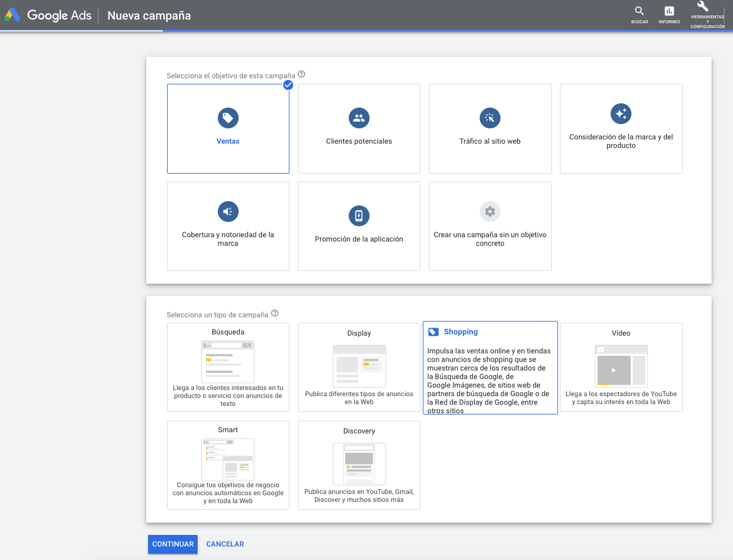Open the Informes reports icon
The image size is (733, 560).
point(669,11)
